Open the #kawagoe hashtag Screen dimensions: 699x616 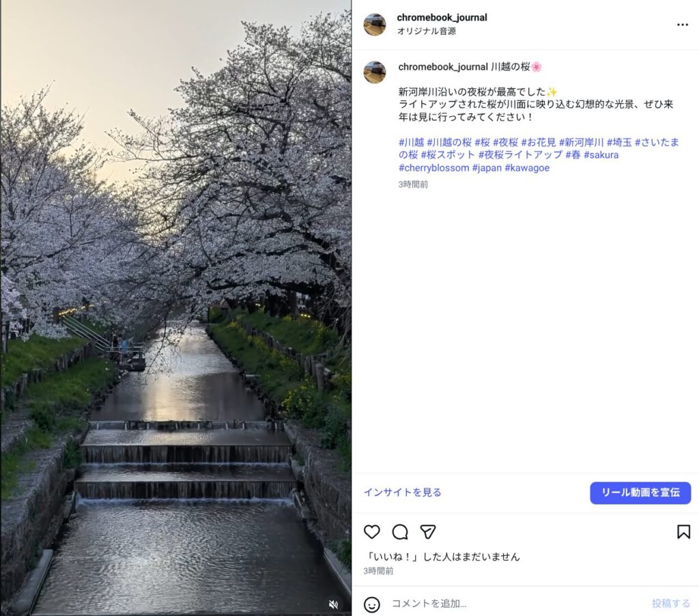(x=527, y=168)
